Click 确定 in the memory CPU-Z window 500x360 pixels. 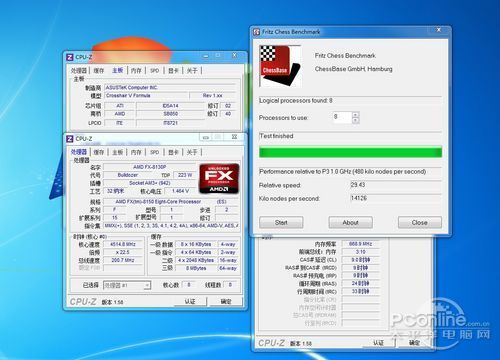pyautogui.click(x=414, y=343)
